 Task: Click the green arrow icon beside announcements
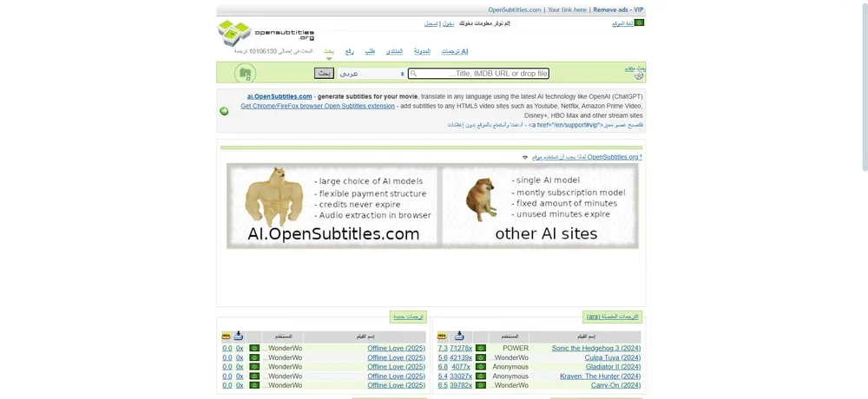(224, 111)
